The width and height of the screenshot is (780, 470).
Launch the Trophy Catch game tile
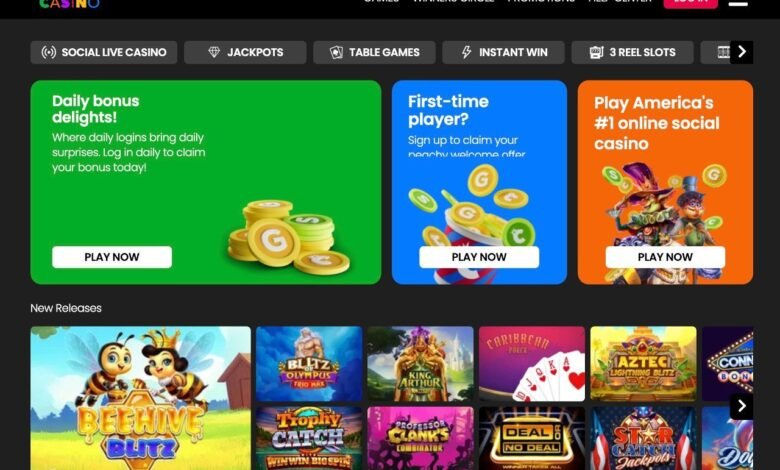pos(309,439)
